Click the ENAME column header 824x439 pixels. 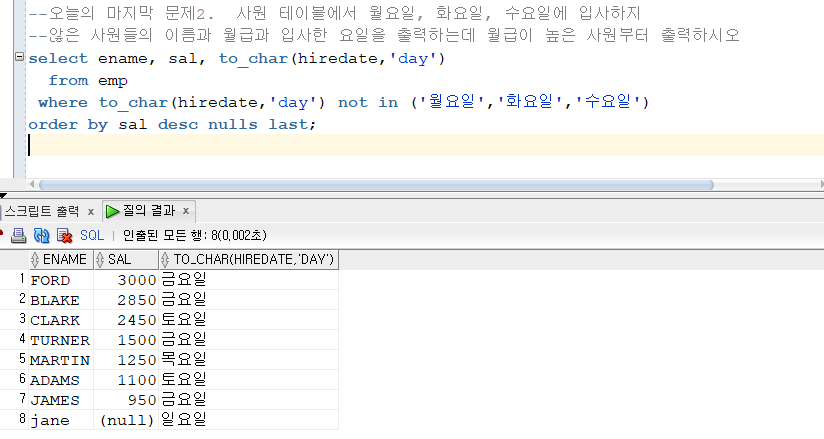(x=61, y=259)
